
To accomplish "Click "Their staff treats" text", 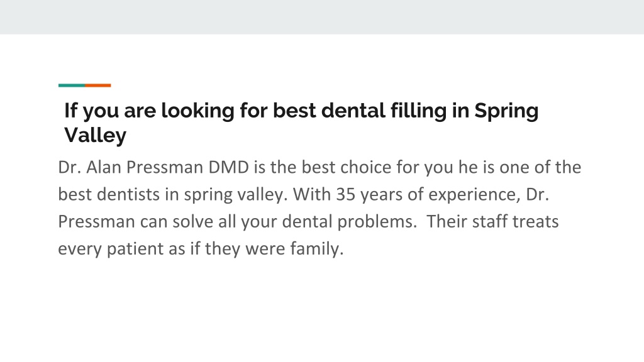I will [x=492, y=222].
